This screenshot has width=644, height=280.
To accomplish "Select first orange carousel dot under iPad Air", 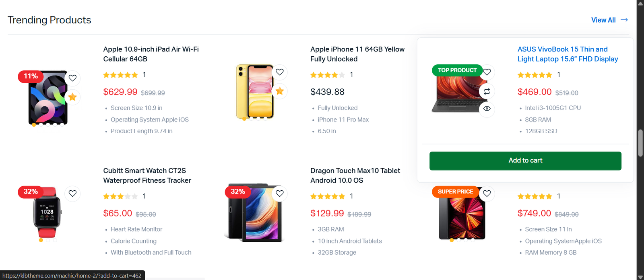I will click(x=34, y=125).
